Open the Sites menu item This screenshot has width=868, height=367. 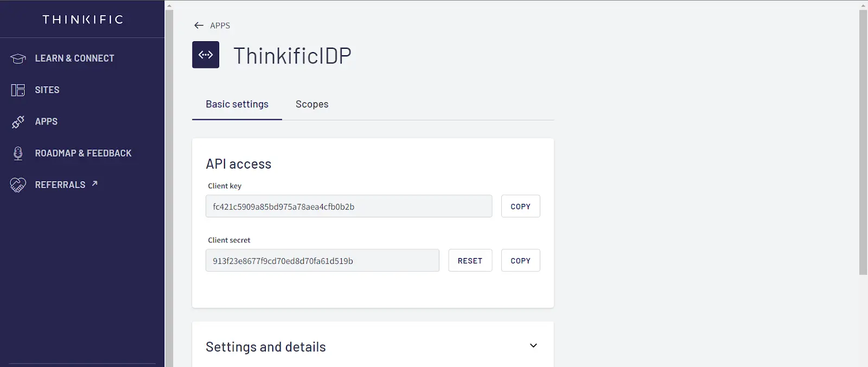(x=47, y=90)
